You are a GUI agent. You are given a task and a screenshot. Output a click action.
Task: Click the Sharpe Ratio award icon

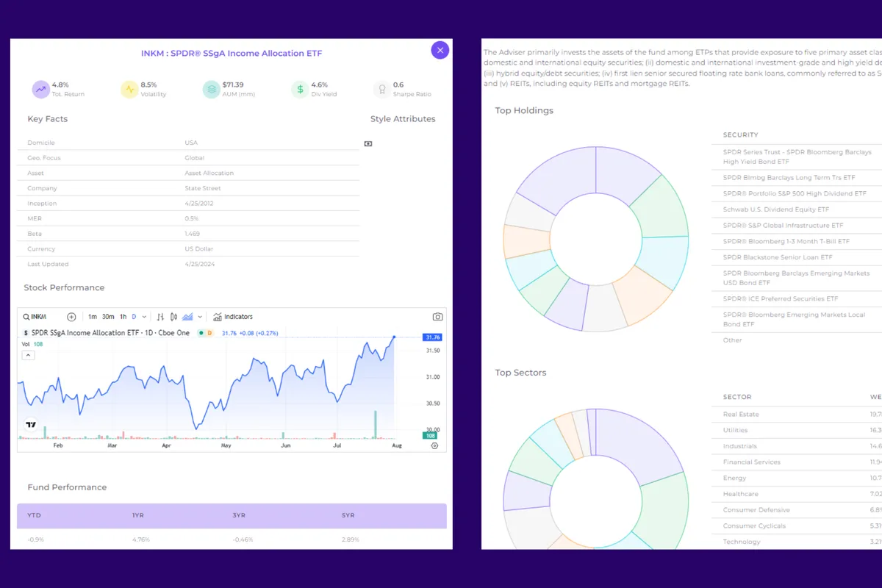pyautogui.click(x=381, y=90)
